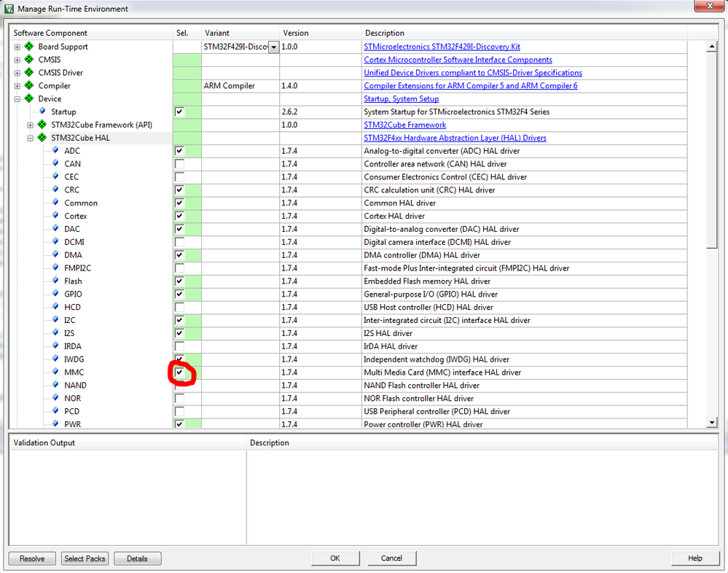Click the component list Description column header
Screen dimensions: 728x573
(524, 33)
